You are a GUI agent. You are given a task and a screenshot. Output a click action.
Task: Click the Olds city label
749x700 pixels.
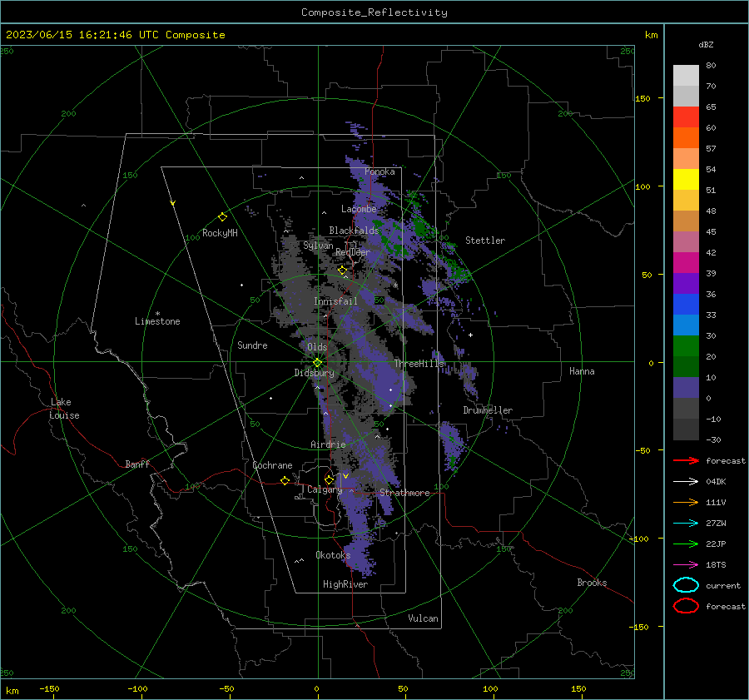click(x=317, y=347)
